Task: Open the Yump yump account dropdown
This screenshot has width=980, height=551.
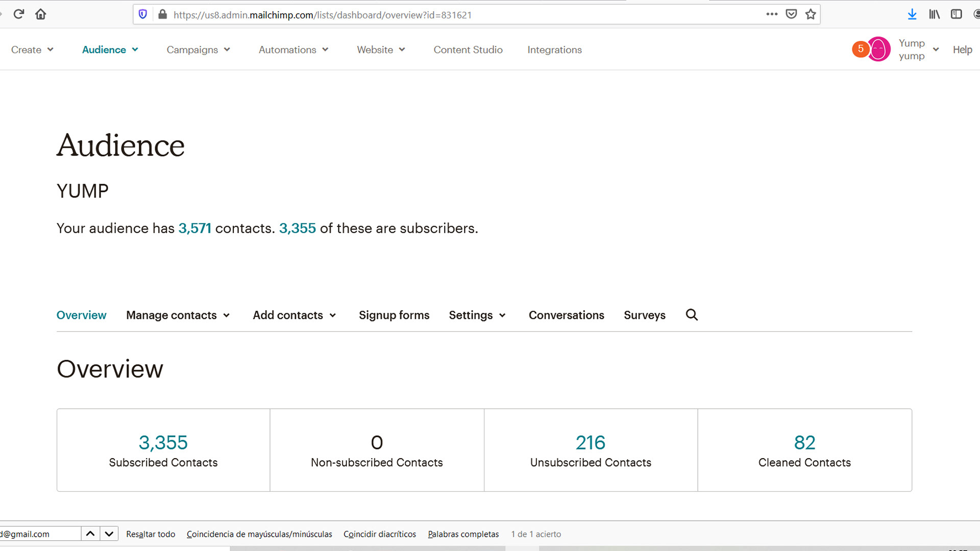Action: point(919,49)
